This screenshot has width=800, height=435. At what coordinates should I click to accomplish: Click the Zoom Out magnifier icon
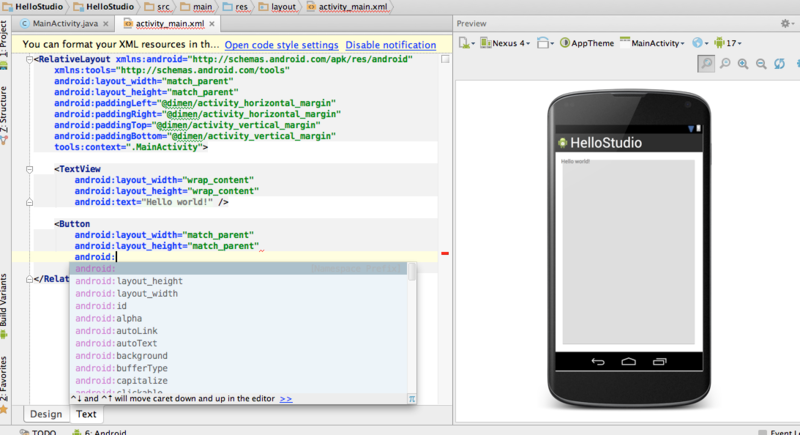761,64
